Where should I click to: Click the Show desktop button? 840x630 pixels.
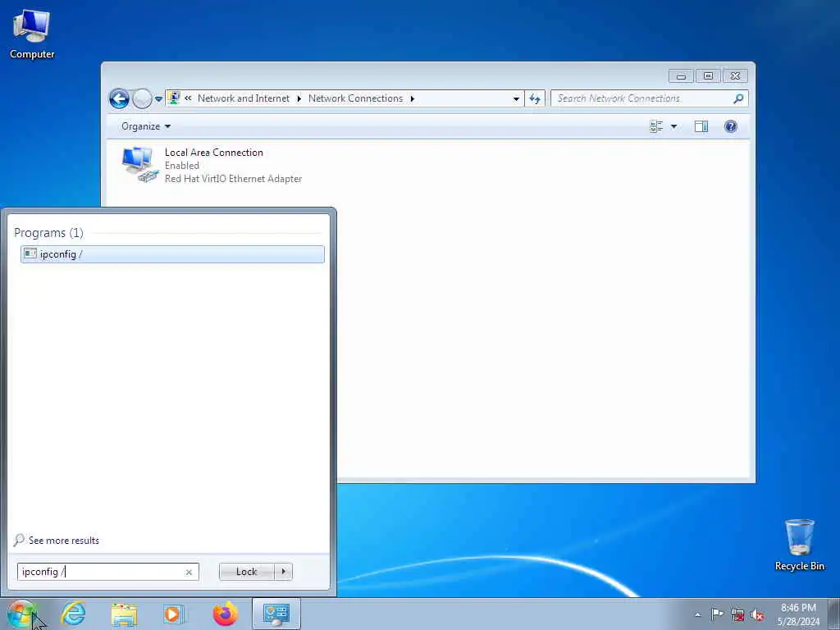tap(834, 614)
